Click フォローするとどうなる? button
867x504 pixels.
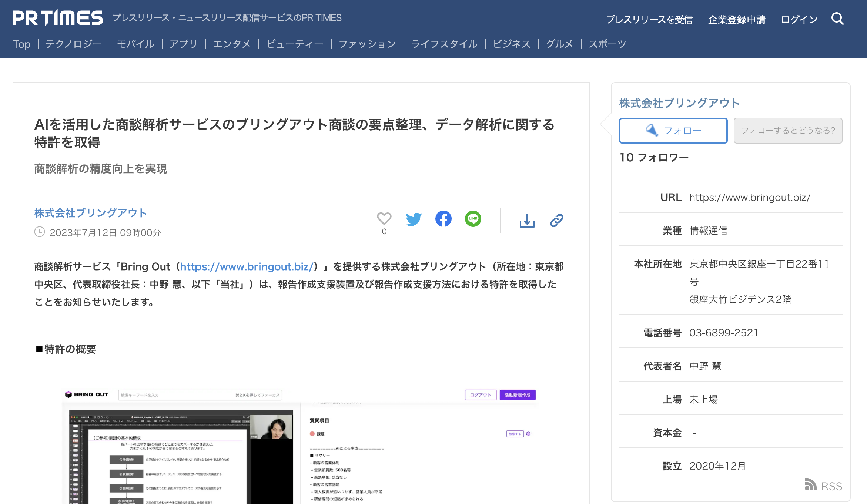[788, 131]
